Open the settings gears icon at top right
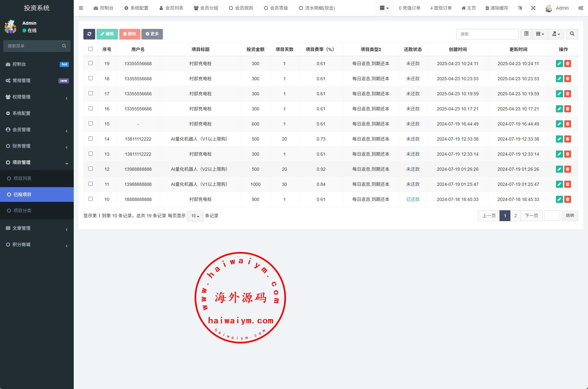The height and width of the screenshot is (389, 588). (581, 8)
